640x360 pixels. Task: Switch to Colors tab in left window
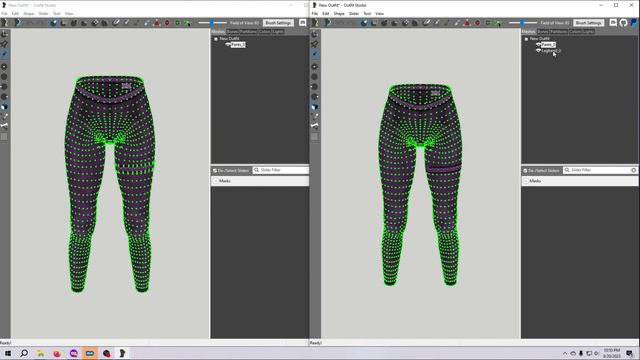point(264,31)
